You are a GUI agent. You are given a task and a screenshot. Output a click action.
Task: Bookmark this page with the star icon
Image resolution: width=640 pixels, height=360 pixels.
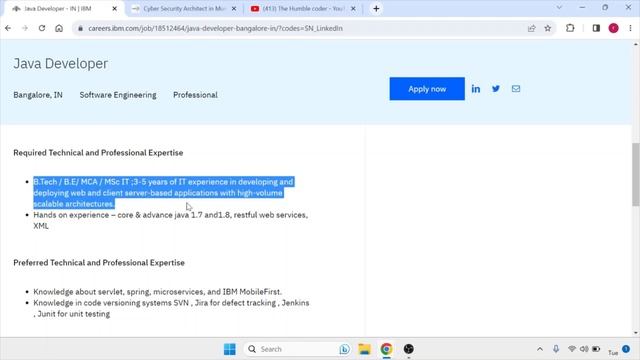548,28
